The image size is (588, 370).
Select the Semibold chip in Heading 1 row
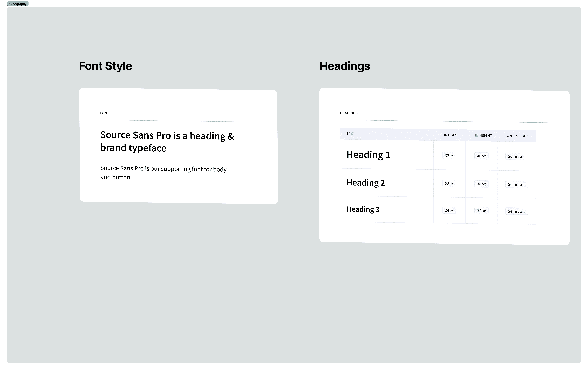tap(517, 157)
